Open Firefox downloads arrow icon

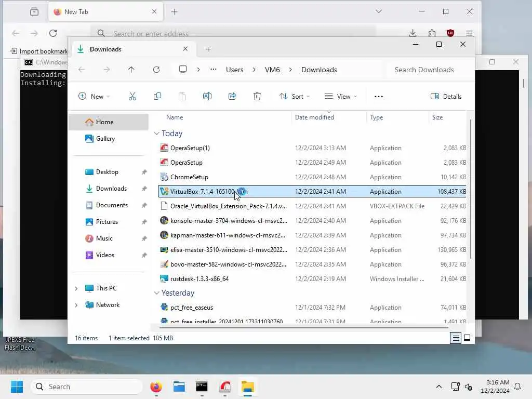point(413,33)
